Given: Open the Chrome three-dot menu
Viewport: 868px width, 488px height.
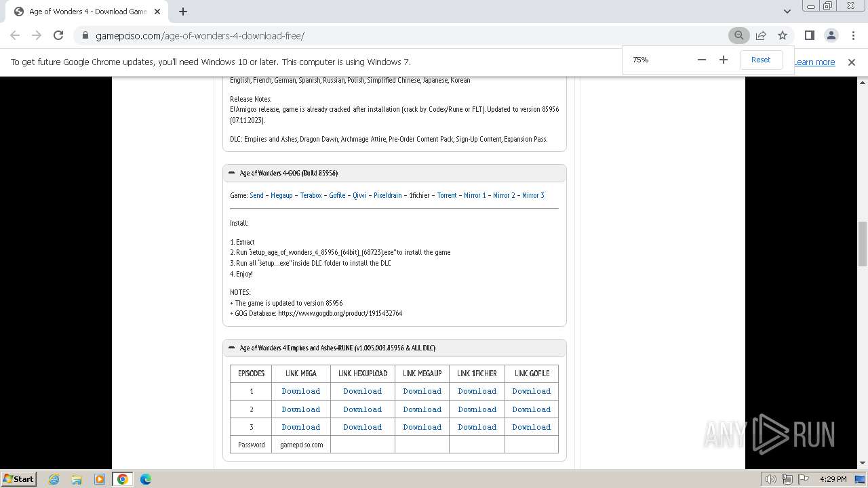Looking at the screenshot, I should coord(853,35).
